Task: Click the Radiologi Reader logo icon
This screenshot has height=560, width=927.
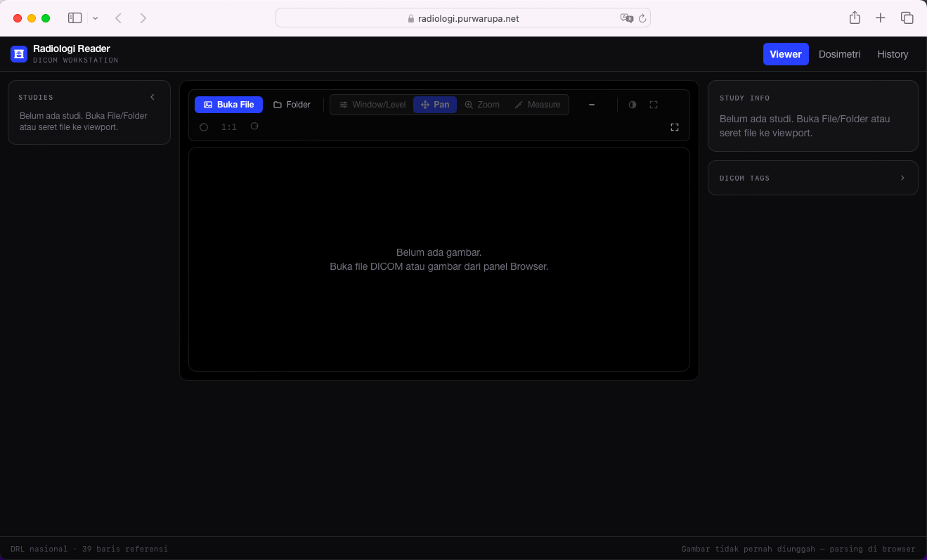Action: (19, 54)
